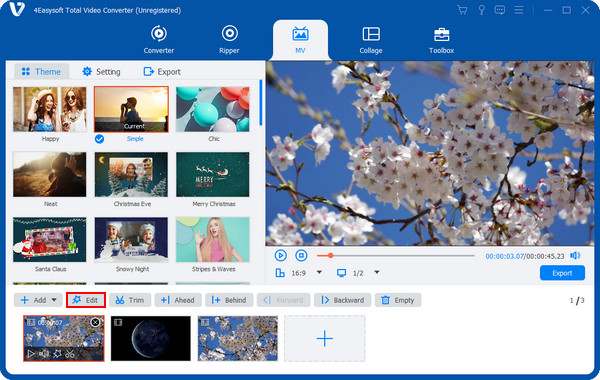Click the Edit button
Image resolution: width=600 pixels, height=380 pixels.
(86, 300)
